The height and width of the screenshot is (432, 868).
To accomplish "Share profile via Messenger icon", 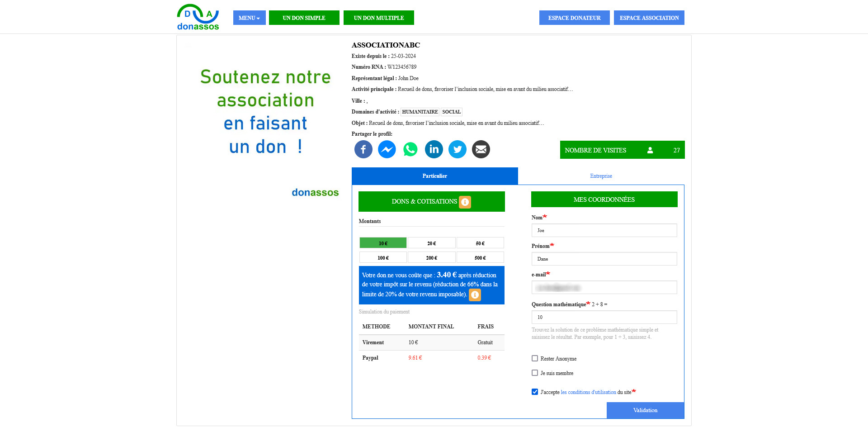I will coord(387,149).
